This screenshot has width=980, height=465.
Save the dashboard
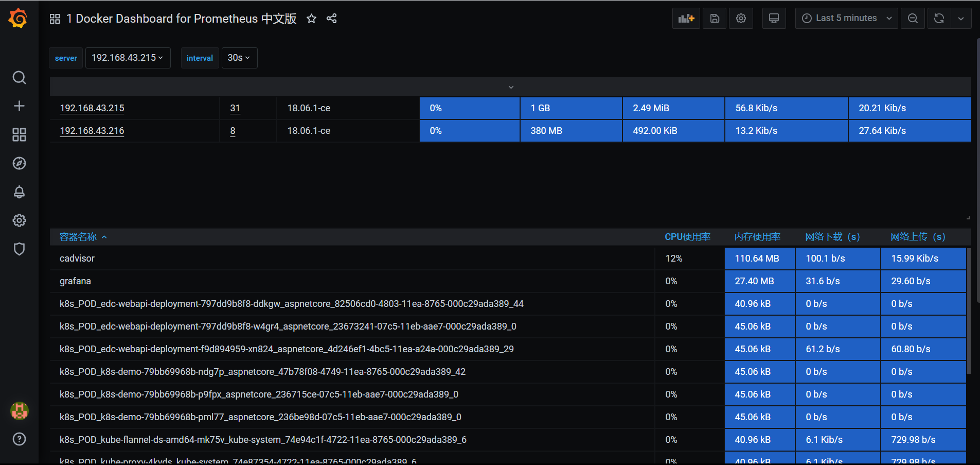coord(715,19)
